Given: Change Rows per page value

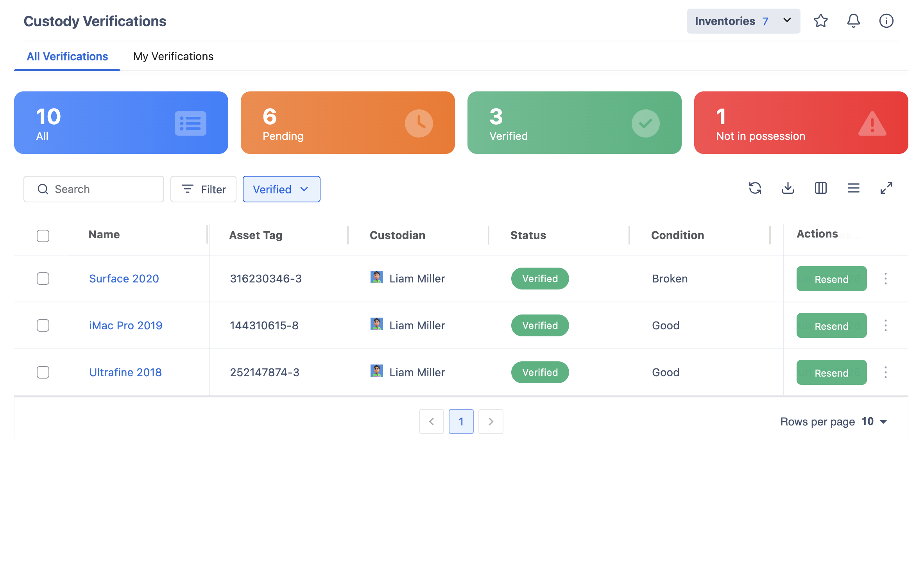Looking at the screenshot, I should tap(874, 422).
